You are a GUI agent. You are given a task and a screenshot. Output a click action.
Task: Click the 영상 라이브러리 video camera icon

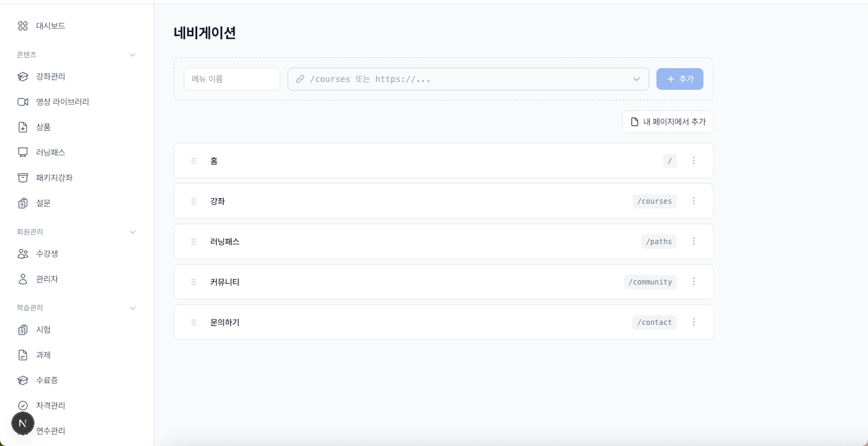pos(23,102)
